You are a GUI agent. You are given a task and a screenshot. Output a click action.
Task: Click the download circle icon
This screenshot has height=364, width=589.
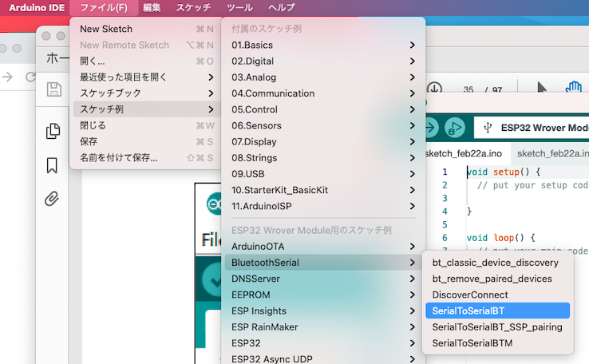point(435,89)
